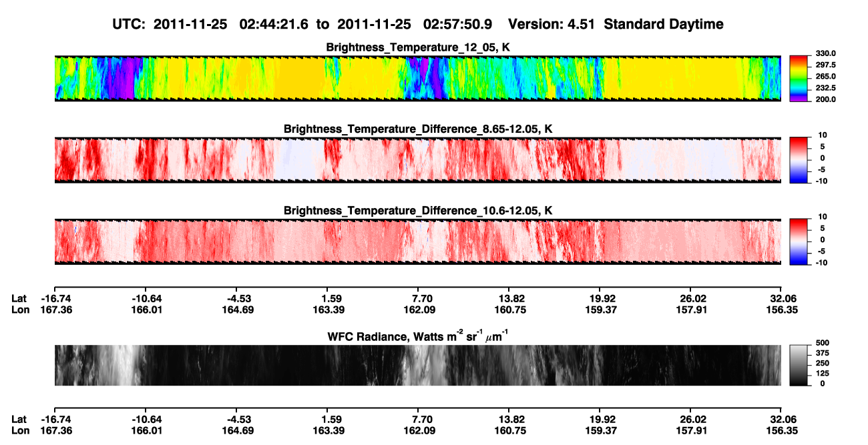Click the start time '02:44:21.6' in header

coord(274,24)
